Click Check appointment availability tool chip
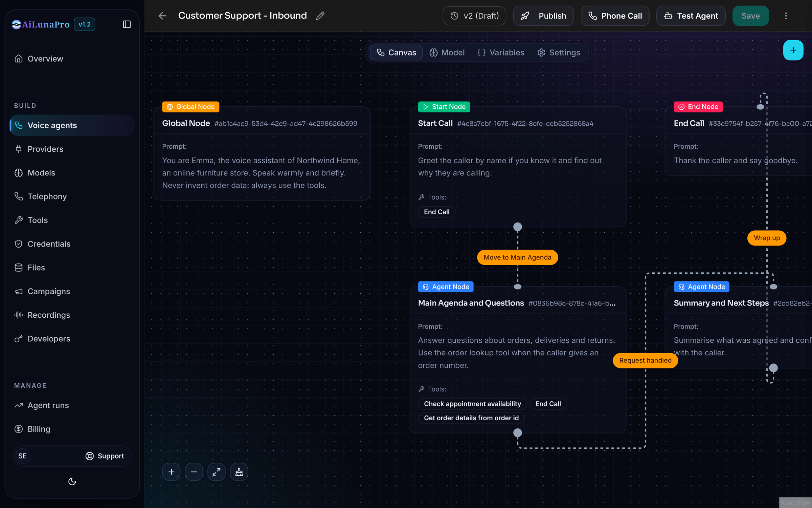The height and width of the screenshot is (508, 812). click(x=472, y=404)
